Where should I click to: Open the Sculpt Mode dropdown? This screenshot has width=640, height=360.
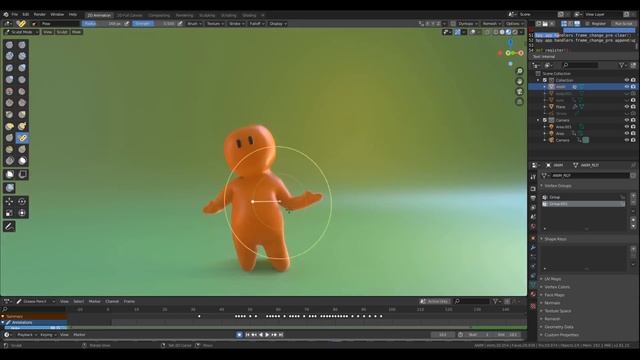click(21, 32)
